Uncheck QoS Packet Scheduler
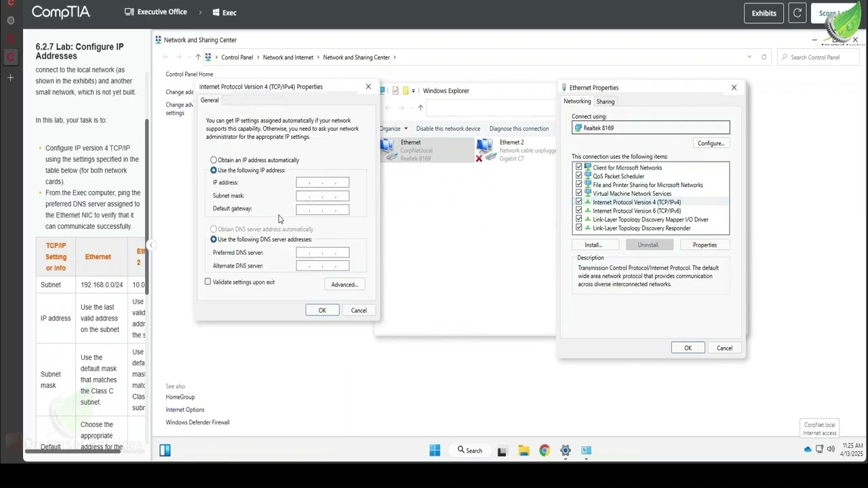Image resolution: width=868 pixels, height=488 pixels. 578,176
